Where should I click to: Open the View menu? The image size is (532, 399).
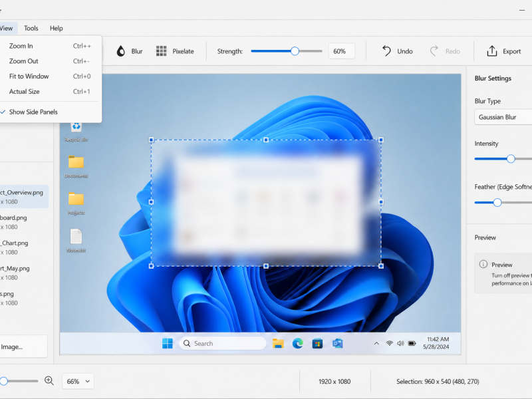coord(6,28)
